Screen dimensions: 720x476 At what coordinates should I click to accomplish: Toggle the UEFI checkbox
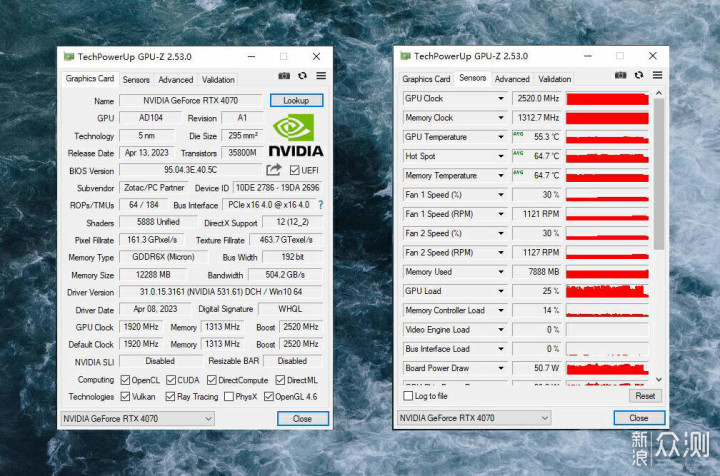(x=294, y=170)
